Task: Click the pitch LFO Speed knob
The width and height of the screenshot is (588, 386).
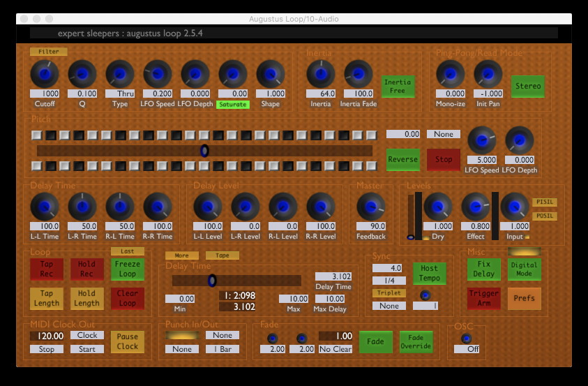Action: [x=481, y=140]
